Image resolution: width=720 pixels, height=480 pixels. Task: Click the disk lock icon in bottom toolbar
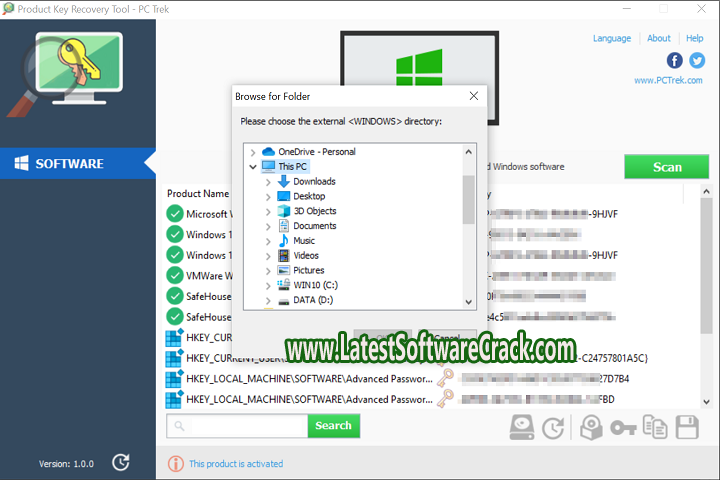591,427
